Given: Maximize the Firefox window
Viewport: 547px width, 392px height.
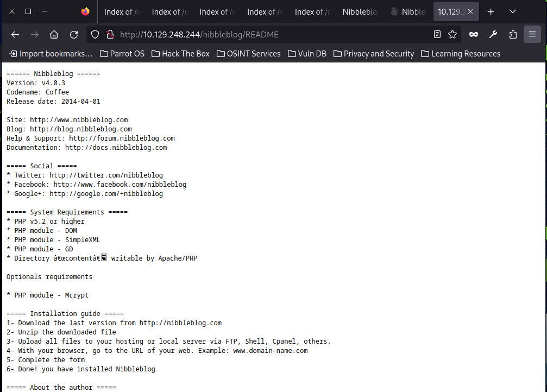Looking at the screenshot, I should click(x=28, y=11).
